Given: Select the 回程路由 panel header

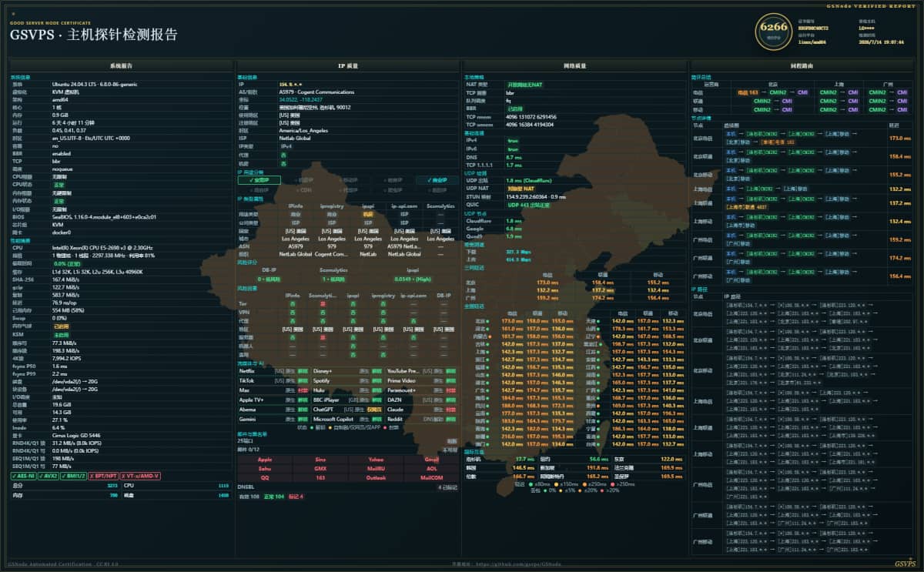Looking at the screenshot, I should coord(802,66).
